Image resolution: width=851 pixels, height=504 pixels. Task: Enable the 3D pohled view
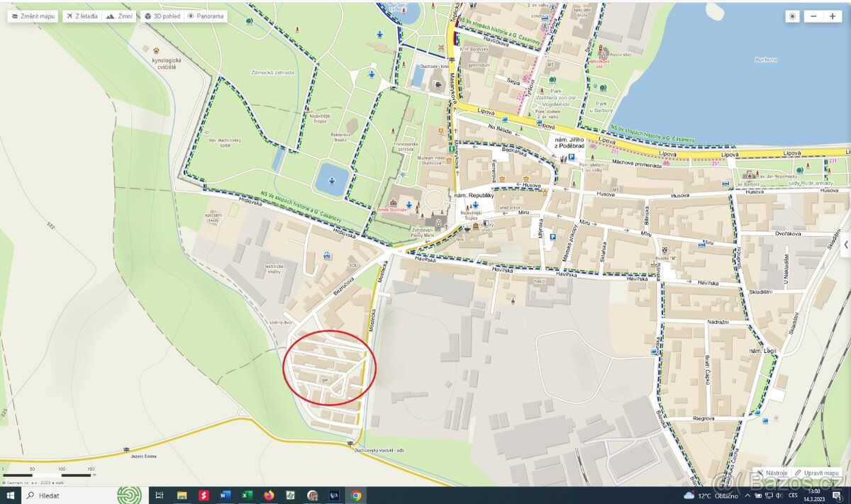162,16
